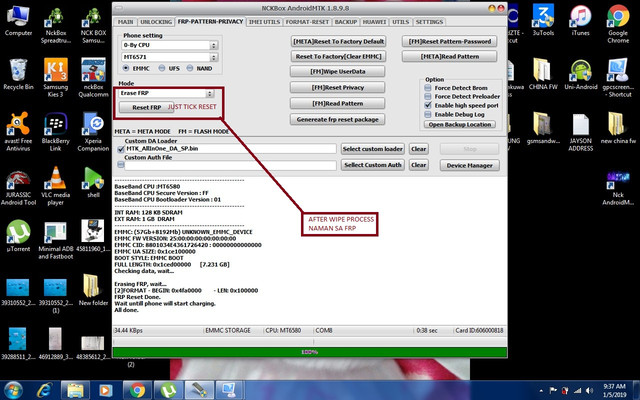Click Open Backup Location button
Image resolution: width=640 pixels, height=400 pixels.
(460, 124)
